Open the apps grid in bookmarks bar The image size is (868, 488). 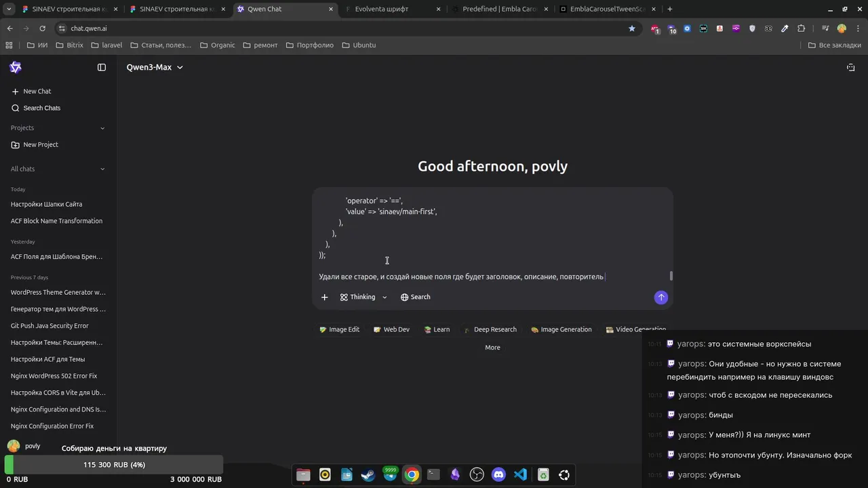coord(9,45)
